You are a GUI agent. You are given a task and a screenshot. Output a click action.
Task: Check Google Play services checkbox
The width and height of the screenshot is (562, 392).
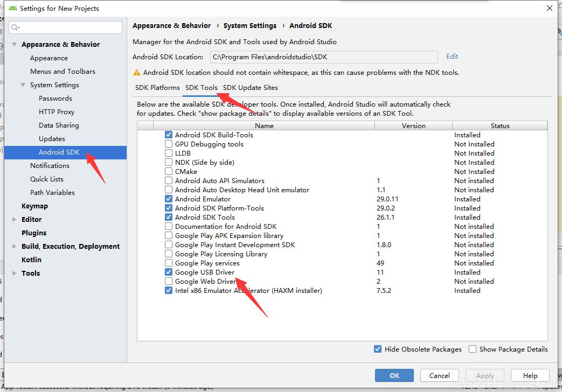(169, 263)
